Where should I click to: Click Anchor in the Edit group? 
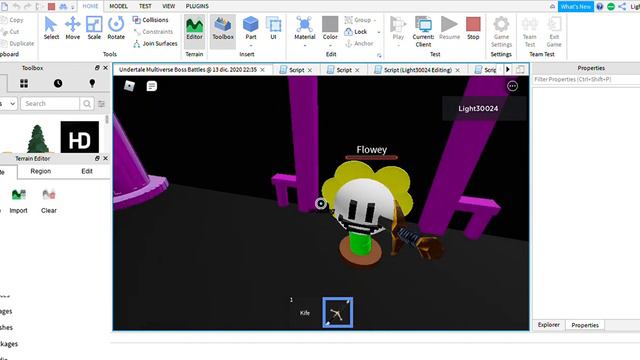(x=359, y=43)
